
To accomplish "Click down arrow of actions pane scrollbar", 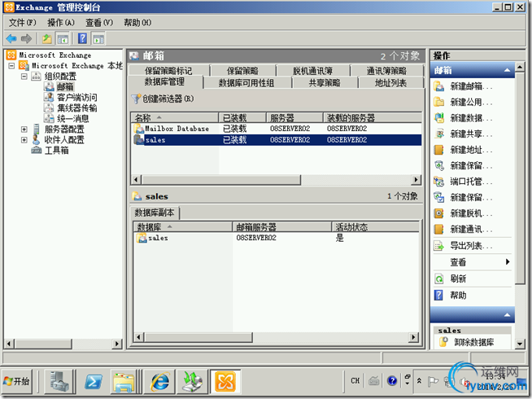I will point(520,344).
